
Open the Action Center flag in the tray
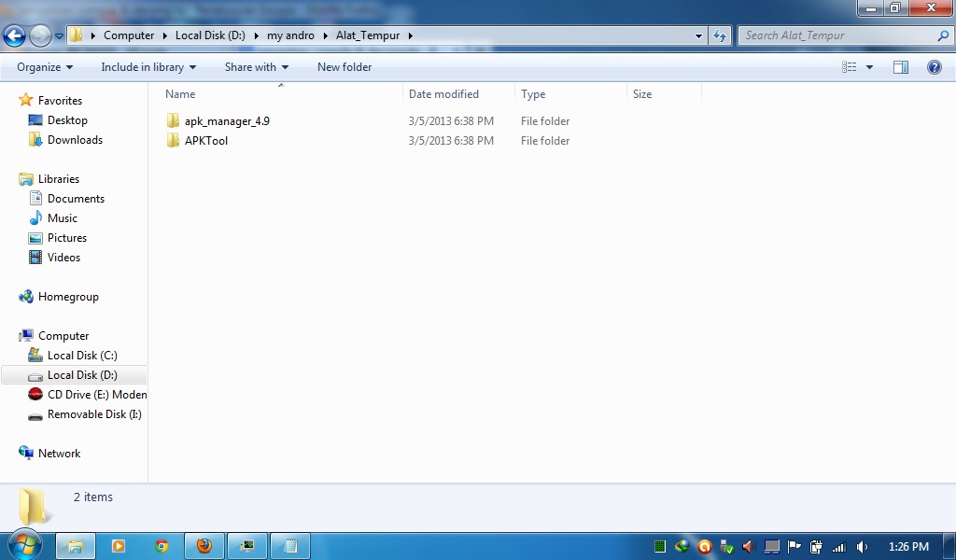point(794,546)
